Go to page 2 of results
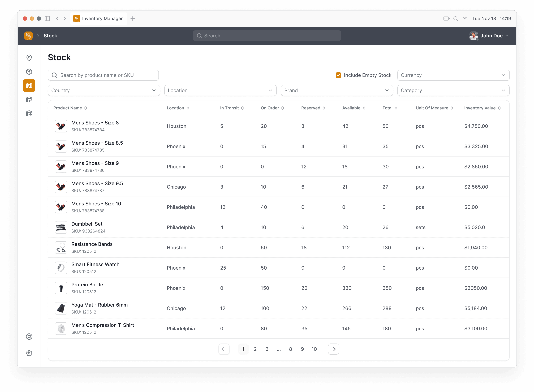 click(255, 349)
